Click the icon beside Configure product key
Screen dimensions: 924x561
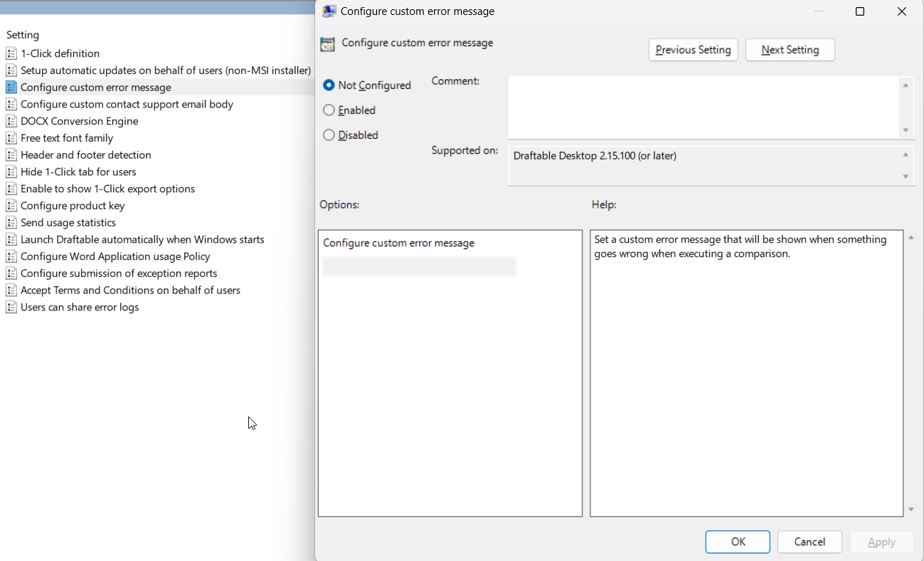(x=11, y=206)
